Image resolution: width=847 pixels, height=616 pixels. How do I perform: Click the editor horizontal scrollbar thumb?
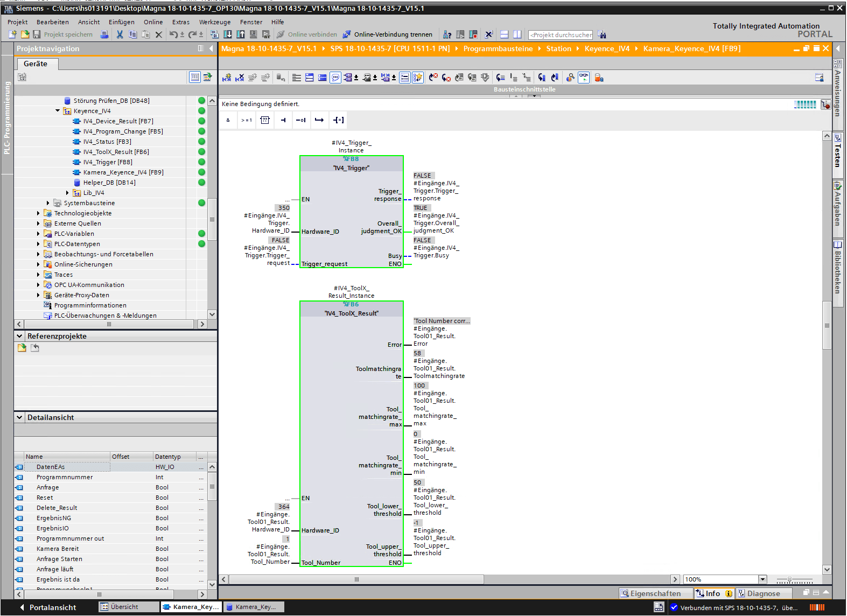(356, 579)
